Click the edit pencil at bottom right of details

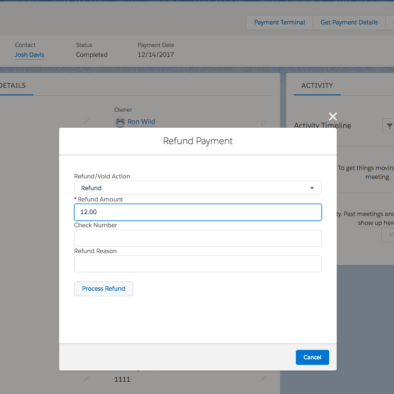[x=263, y=379]
